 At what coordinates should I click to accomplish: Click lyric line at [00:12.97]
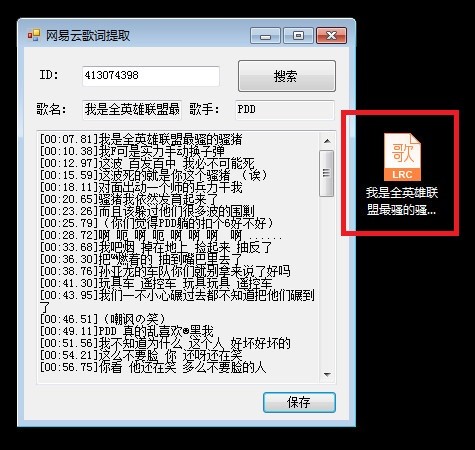click(x=147, y=163)
